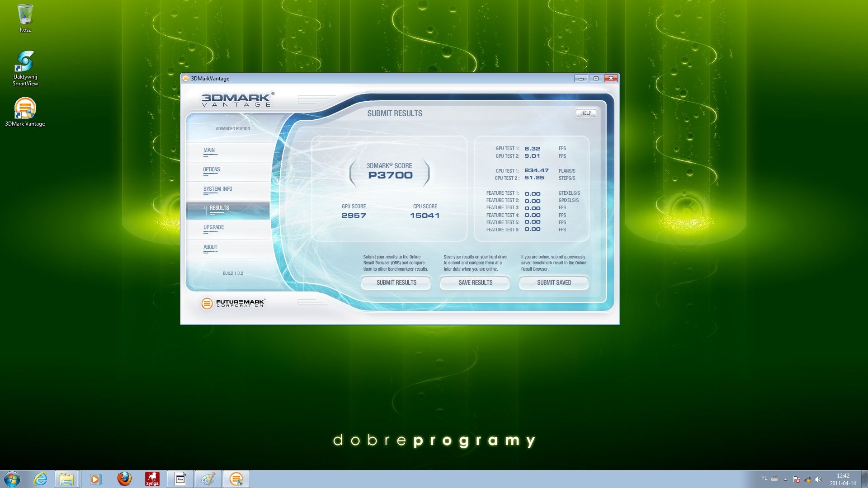Click the GPU score value 2957
Viewport: 868px width, 488px height.
tap(354, 216)
